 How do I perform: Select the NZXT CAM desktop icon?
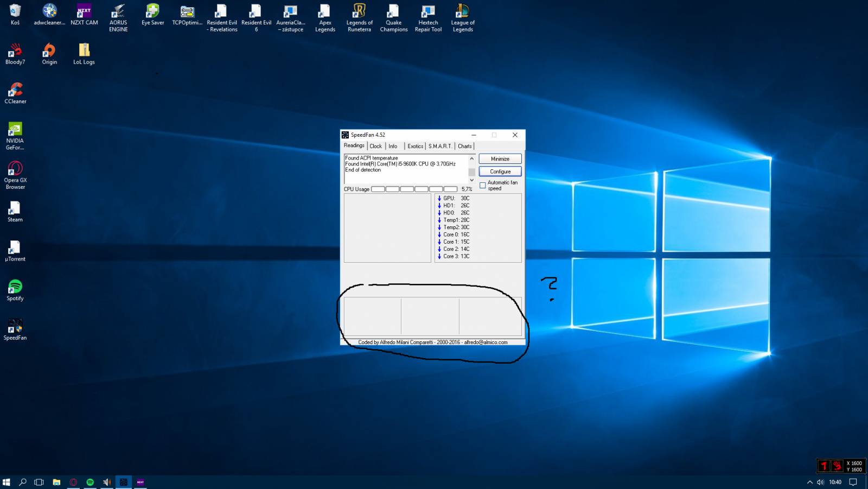tap(84, 15)
